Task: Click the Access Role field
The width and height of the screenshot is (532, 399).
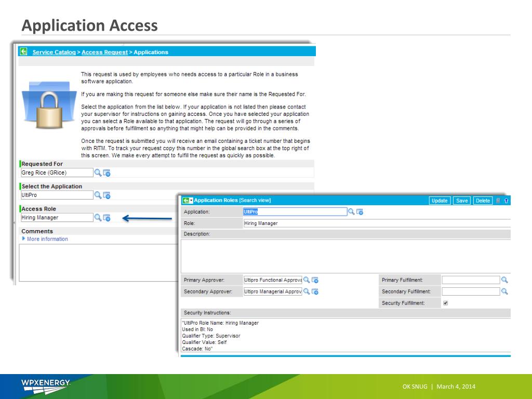Action: click(x=57, y=218)
